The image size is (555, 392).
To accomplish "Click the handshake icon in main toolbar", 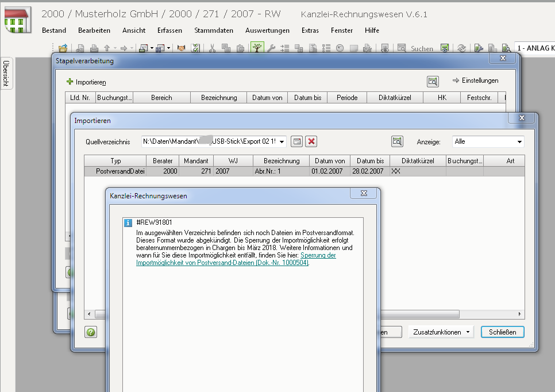I will 181,49.
